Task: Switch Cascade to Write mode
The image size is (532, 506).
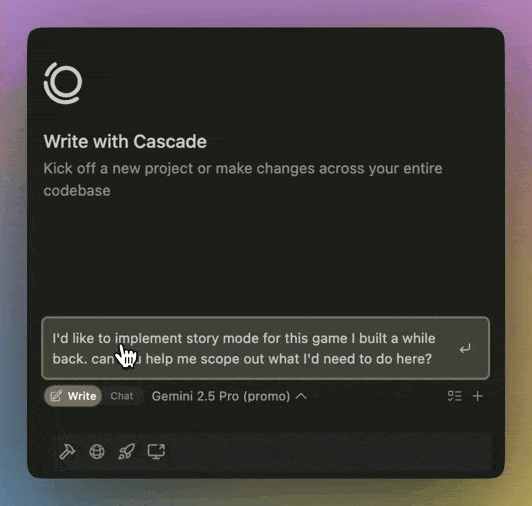Action: (73, 396)
